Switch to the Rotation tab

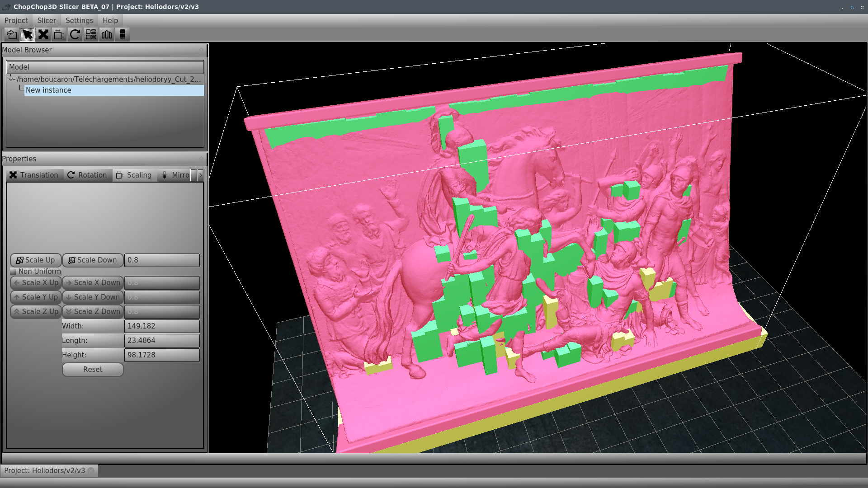(x=87, y=175)
